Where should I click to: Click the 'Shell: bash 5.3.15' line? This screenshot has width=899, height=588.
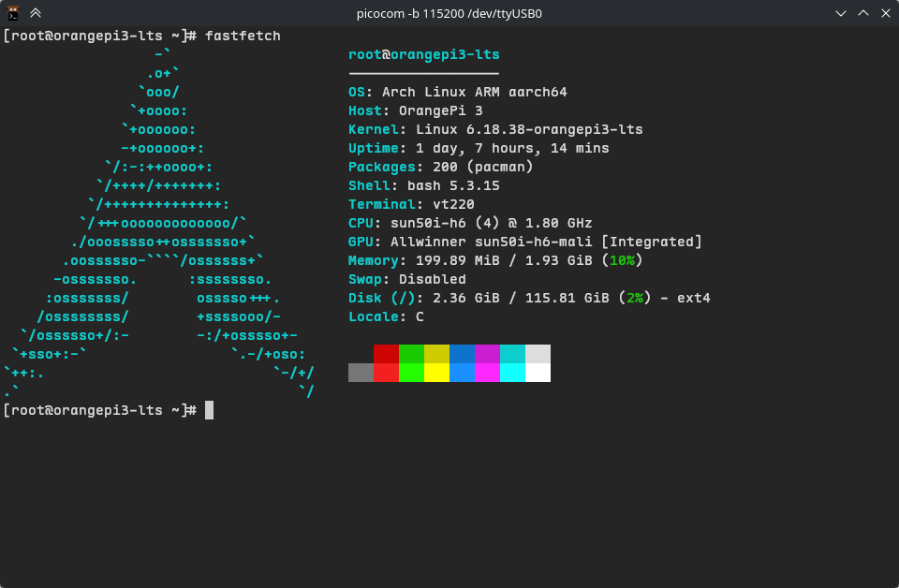[x=423, y=185]
